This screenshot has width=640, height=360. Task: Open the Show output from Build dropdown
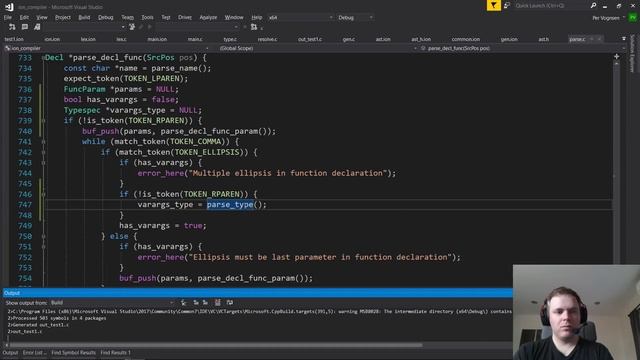point(112,303)
